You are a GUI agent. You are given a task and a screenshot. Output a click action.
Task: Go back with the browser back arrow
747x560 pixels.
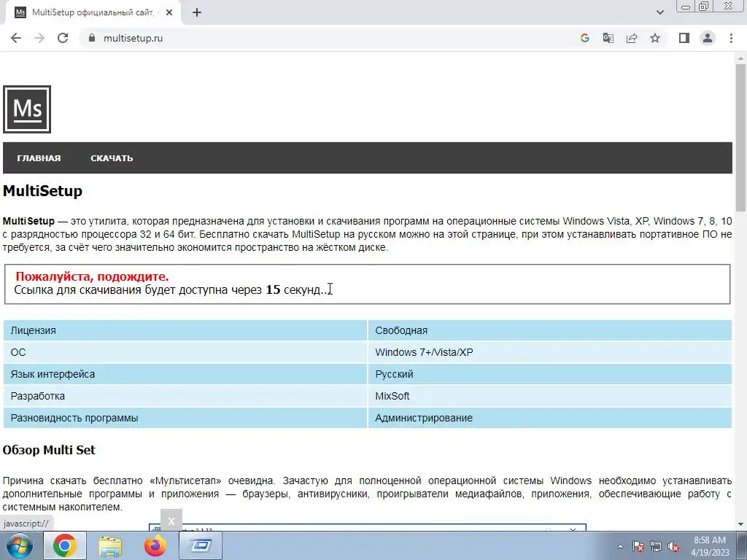click(x=16, y=38)
